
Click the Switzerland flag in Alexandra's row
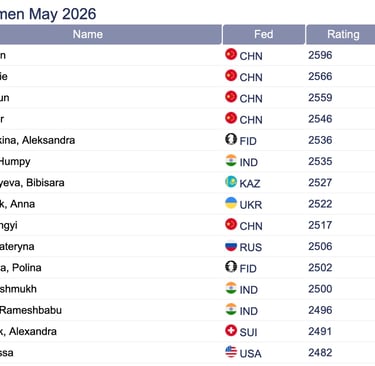pos(231,331)
